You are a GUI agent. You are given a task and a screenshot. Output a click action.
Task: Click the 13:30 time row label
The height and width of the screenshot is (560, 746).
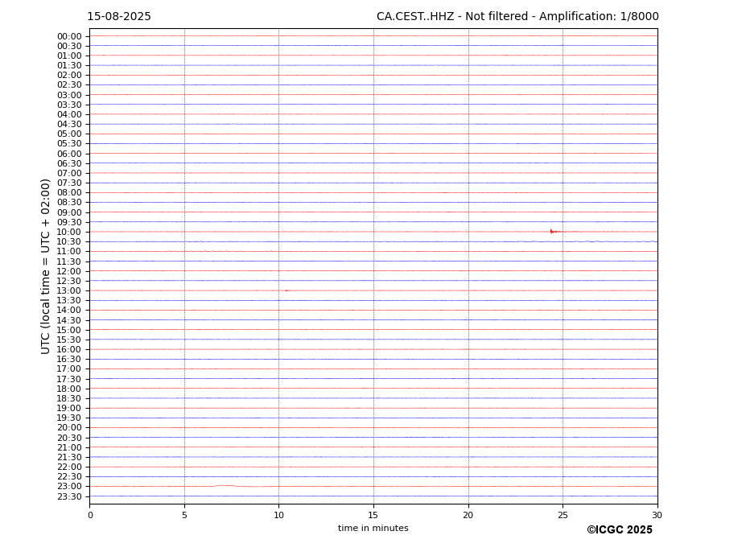pyautogui.click(x=69, y=301)
